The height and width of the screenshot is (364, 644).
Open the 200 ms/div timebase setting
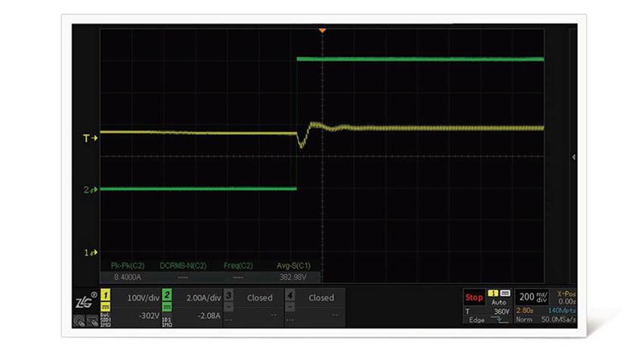pos(533,297)
